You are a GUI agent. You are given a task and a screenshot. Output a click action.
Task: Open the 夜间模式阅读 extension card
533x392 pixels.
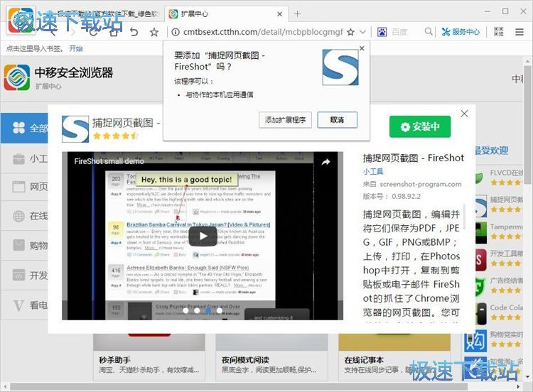pyautogui.click(x=271, y=357)
